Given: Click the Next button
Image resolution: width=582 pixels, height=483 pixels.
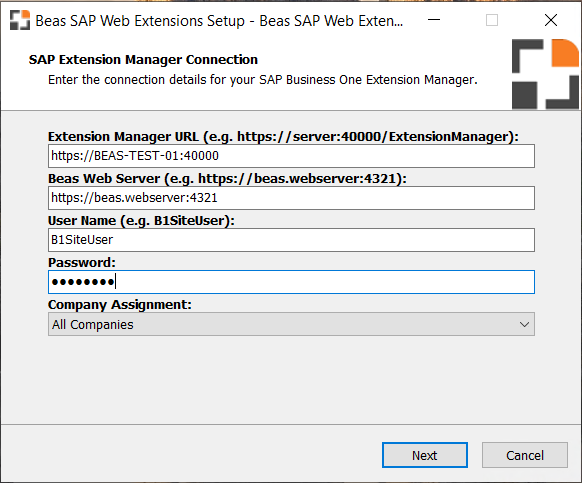Looking at the screenshot, I should tap(425, 455).
